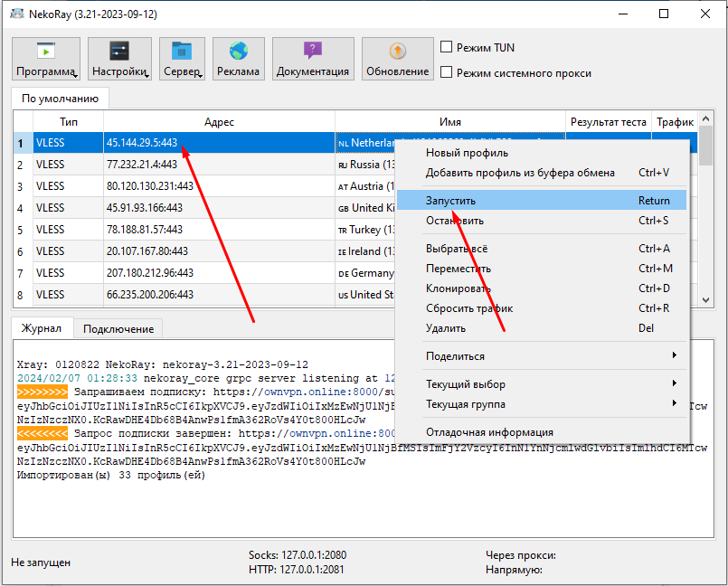
Task: Click row header number 8
Action: pyautogui.click(x=23, y=295)
